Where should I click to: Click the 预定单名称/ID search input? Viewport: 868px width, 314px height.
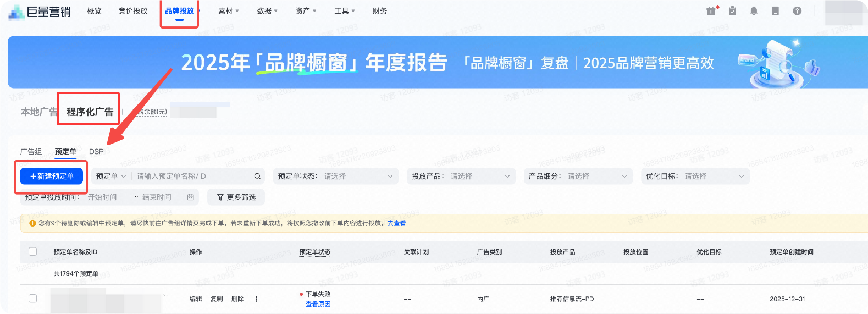(x=192, y=176)
